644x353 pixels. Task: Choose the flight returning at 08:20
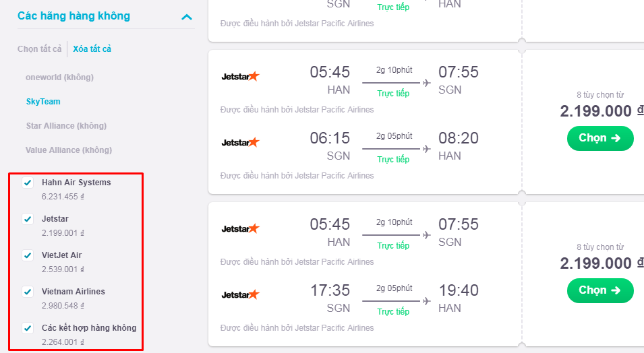(x=600, y=138)
